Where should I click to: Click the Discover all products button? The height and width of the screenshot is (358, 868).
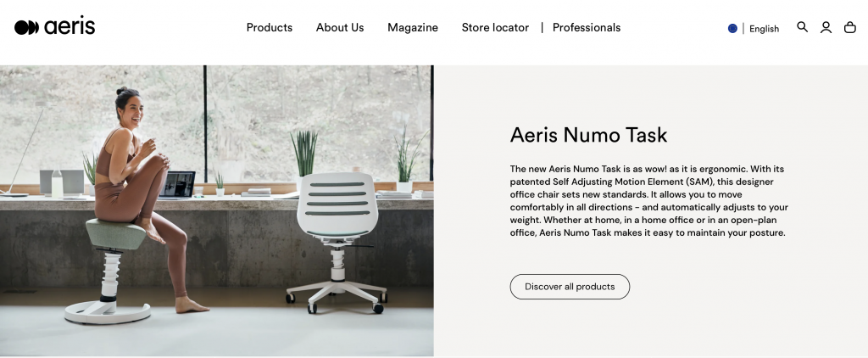click(x=570, y=287)
